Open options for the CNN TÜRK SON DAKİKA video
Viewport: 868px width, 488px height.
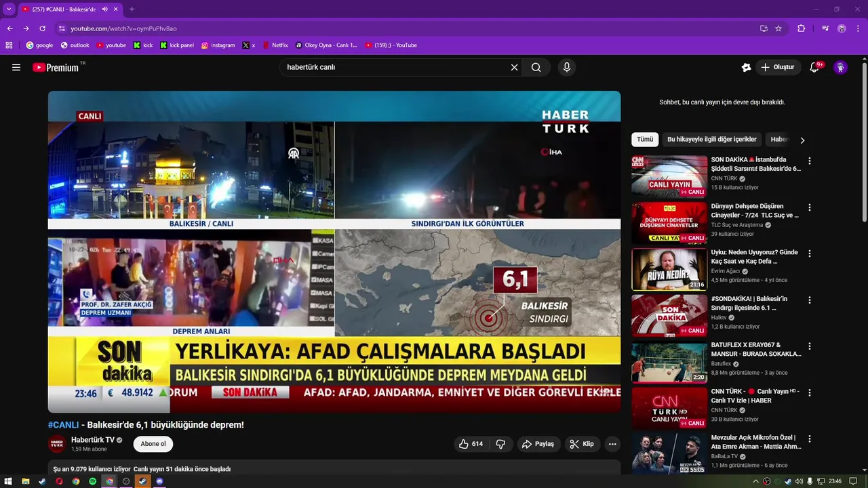point(809,161)
